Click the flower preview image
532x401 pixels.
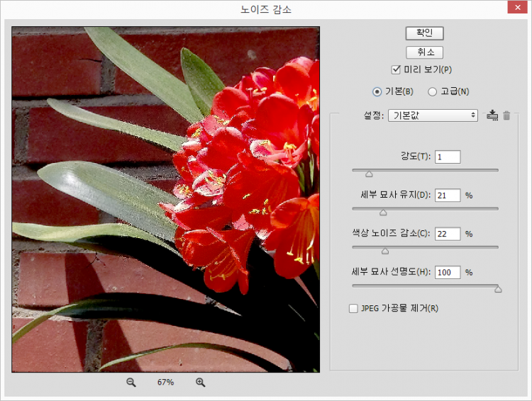[165, 199]
